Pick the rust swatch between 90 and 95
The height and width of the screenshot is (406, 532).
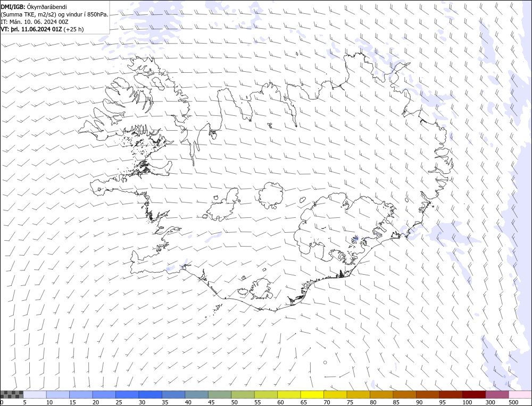428,394
